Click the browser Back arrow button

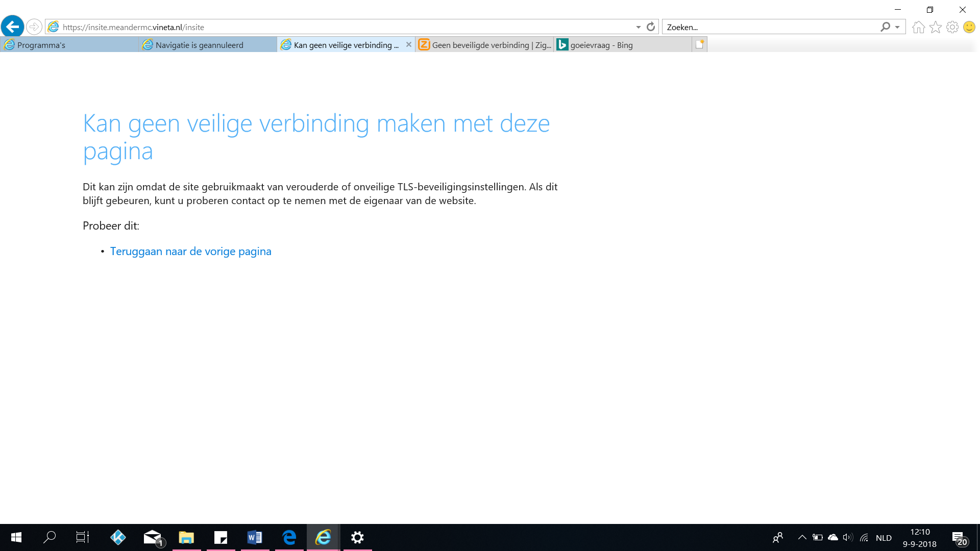(13, 27)
